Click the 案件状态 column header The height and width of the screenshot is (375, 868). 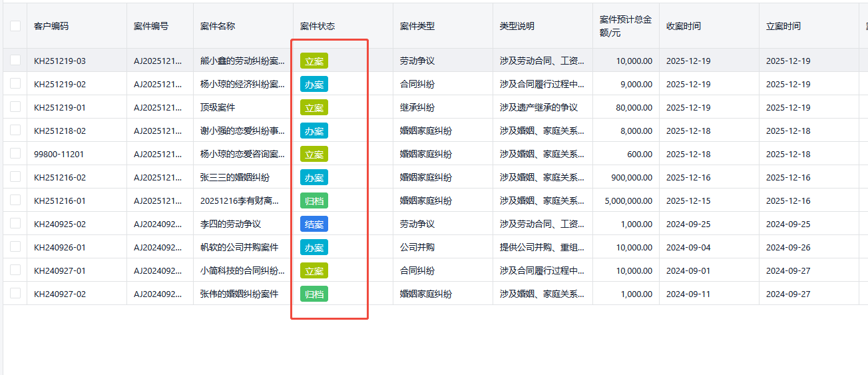click(x=318, y=27)
